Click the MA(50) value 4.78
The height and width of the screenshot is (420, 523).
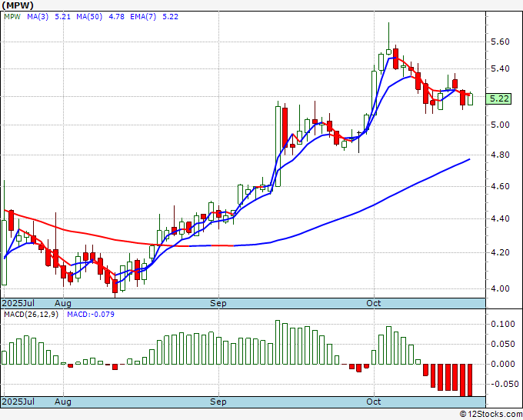tap(116, 17)
